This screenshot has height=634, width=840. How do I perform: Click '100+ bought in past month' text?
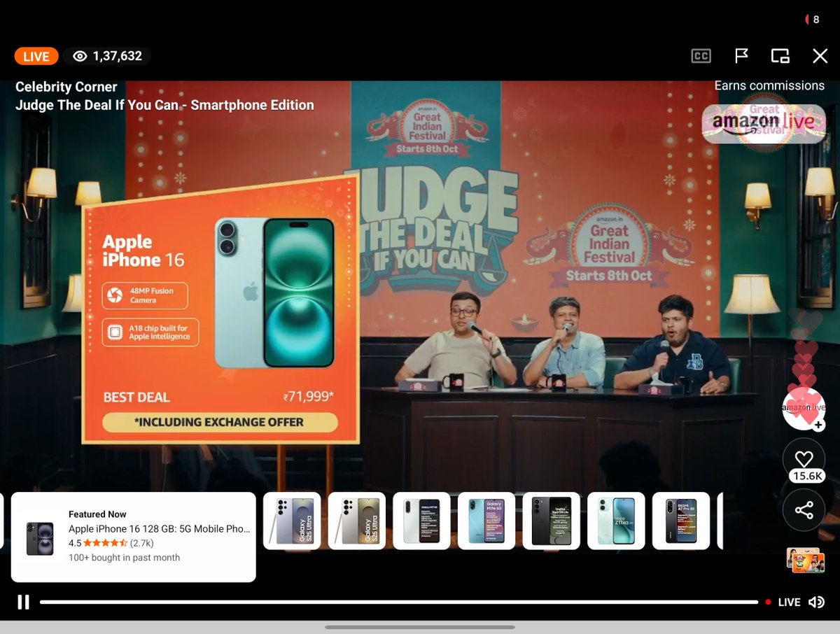pyautogui.click(x=124, y=558)
